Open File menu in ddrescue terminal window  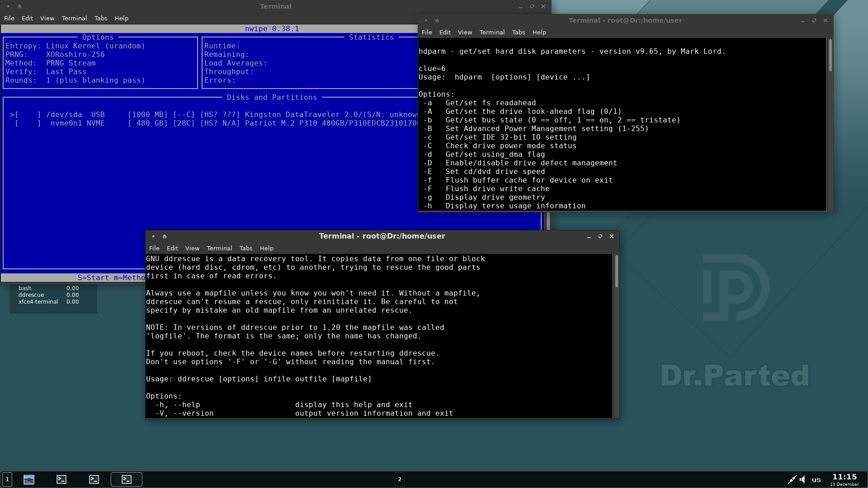[154, 249]
